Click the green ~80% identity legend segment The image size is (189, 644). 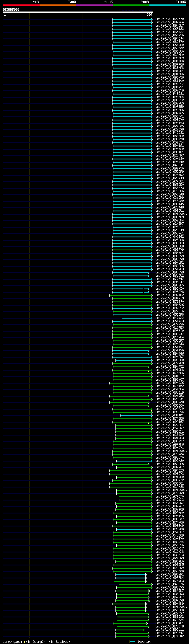(x=131, y=5)
